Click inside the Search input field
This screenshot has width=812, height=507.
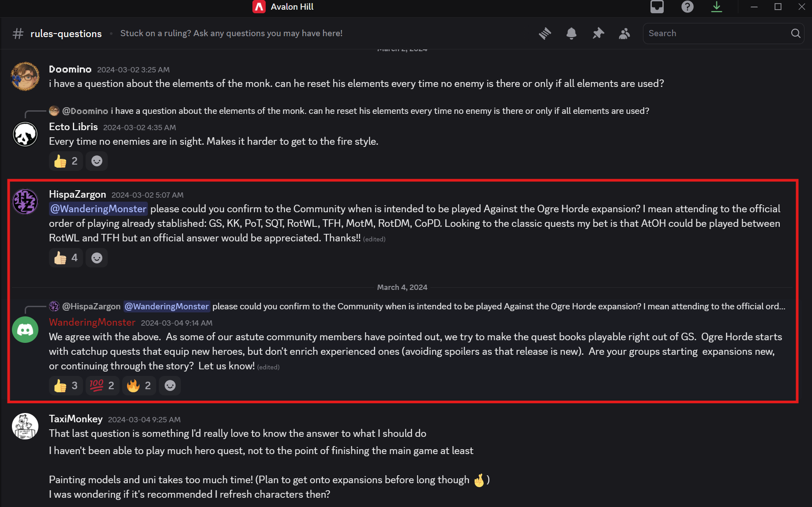click(715, 34)
